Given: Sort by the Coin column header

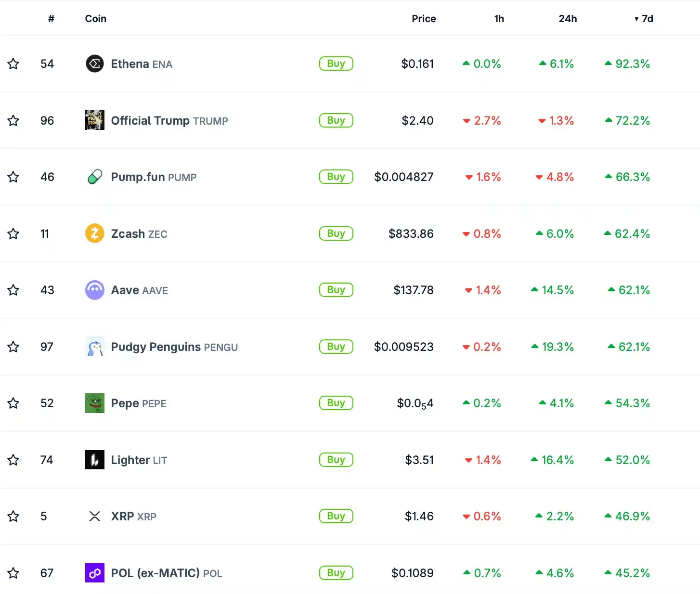Looking at the screenshot, I should click(x=96, y=19).
